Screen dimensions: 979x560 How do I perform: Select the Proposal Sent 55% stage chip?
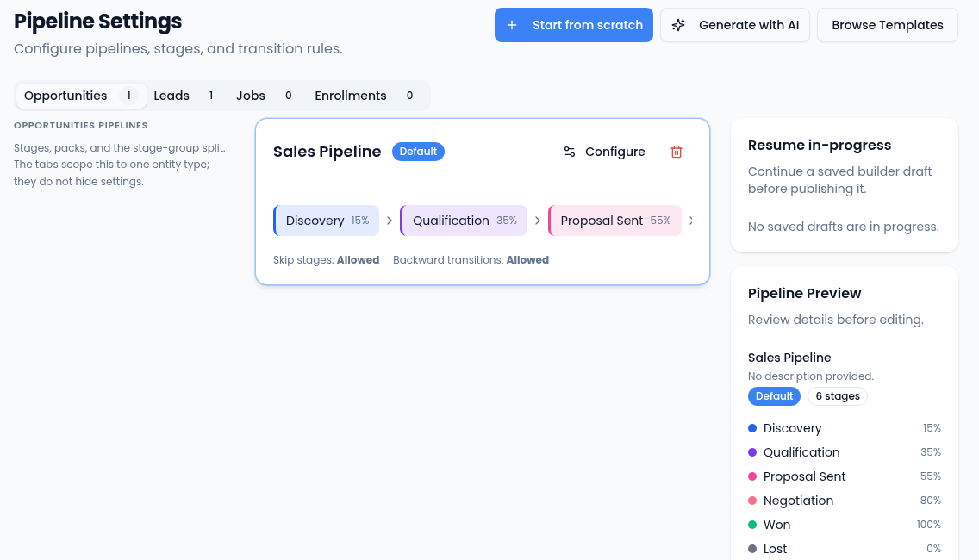click(614, 221)
